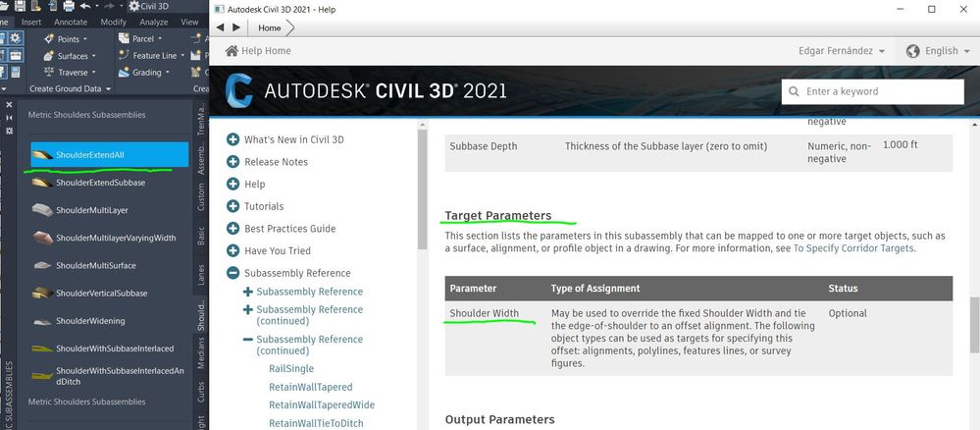This screenshot has width=980, height=430.
Task: Open the English language selector
Action: (938, 51)
